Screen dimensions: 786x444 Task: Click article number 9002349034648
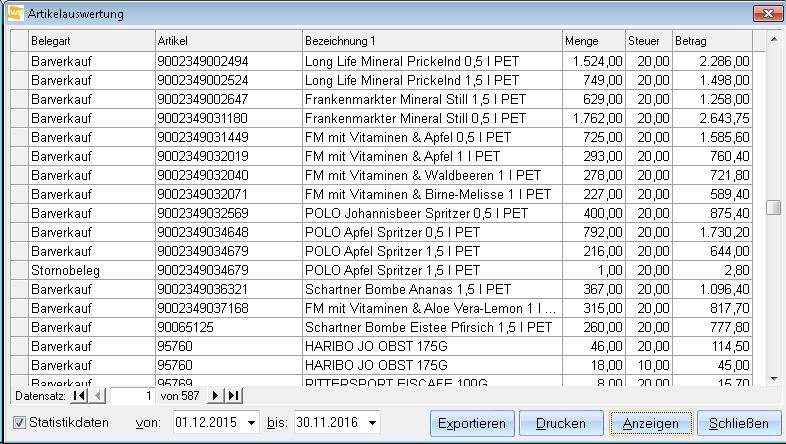pyautogui.click(x=203, y=233)
